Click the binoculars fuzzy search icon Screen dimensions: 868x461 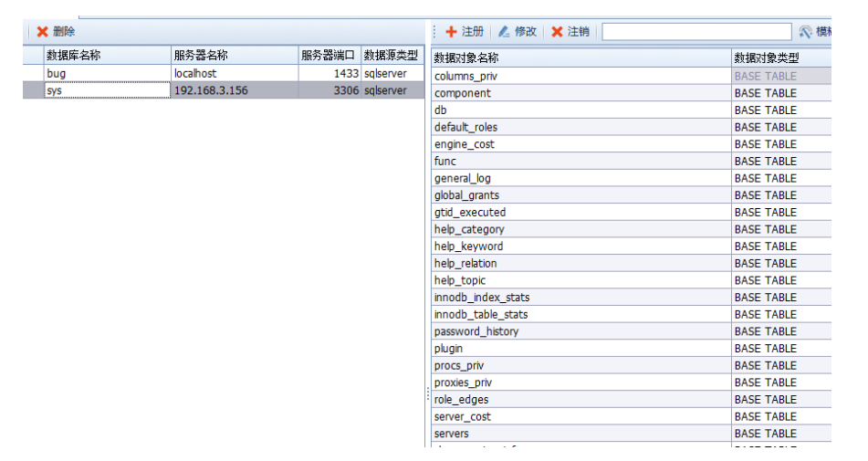(805, 32)
